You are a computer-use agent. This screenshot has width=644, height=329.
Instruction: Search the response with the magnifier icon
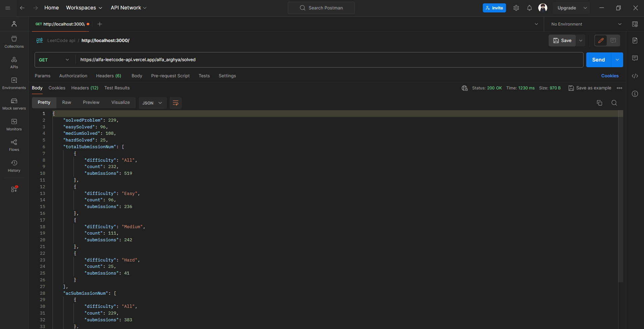pos(614,103)
